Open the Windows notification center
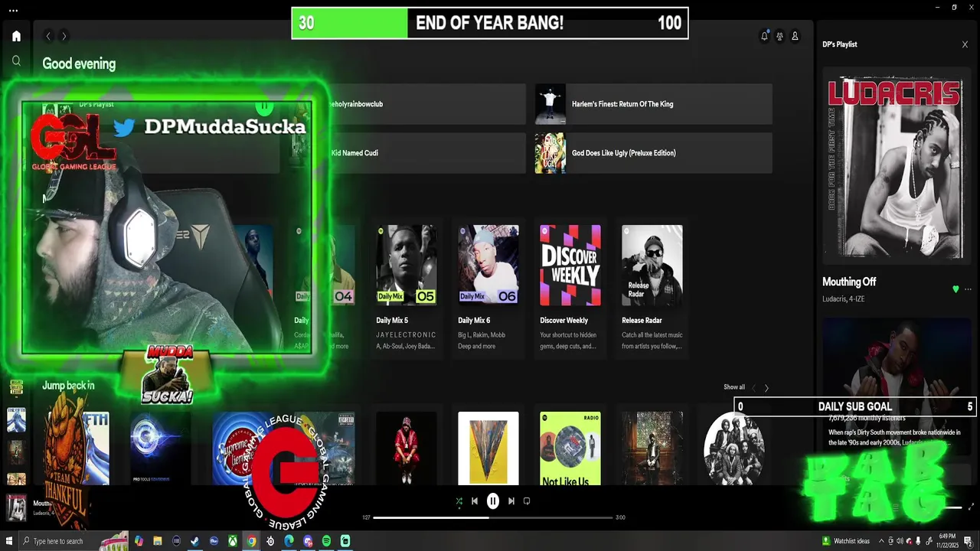This screenshot has width=980, height=551. (x=968, y=541)
